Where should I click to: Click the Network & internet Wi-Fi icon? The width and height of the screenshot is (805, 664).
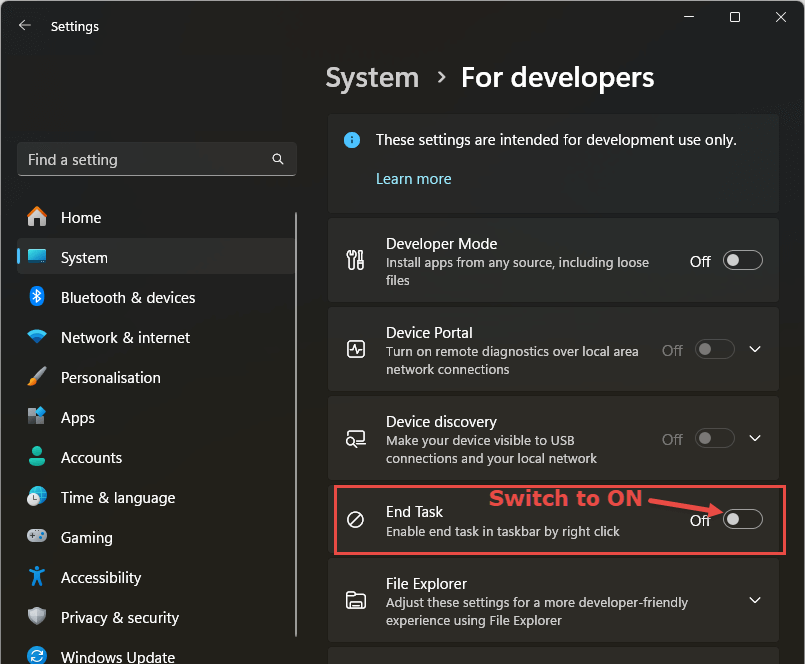click(x=37, y=337)
